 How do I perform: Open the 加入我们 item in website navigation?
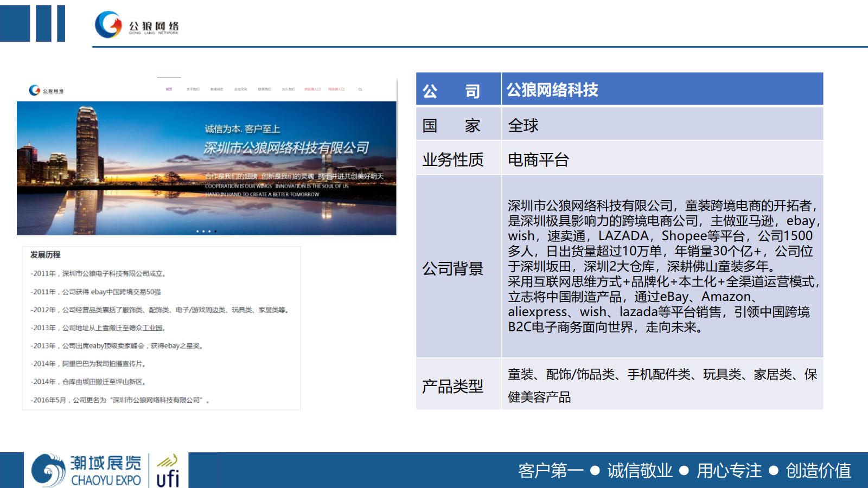point(288,89)
